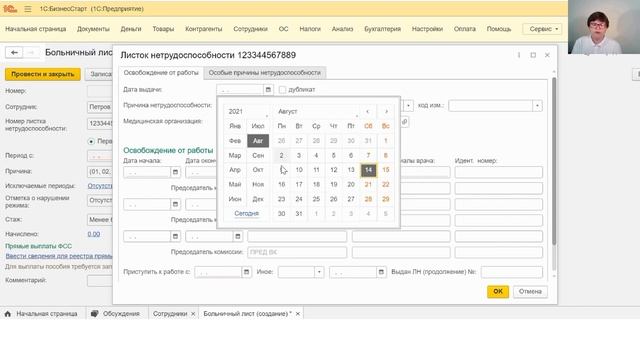This screenshot has width=640, height=360.
Task: Open the Сервис dropdown menu
Action: point(543,29)
